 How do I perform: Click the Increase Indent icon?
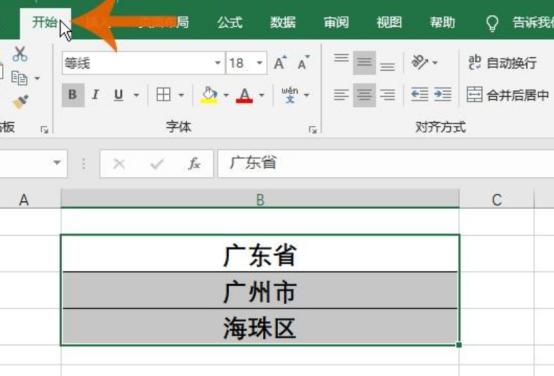tap(443, 94)
